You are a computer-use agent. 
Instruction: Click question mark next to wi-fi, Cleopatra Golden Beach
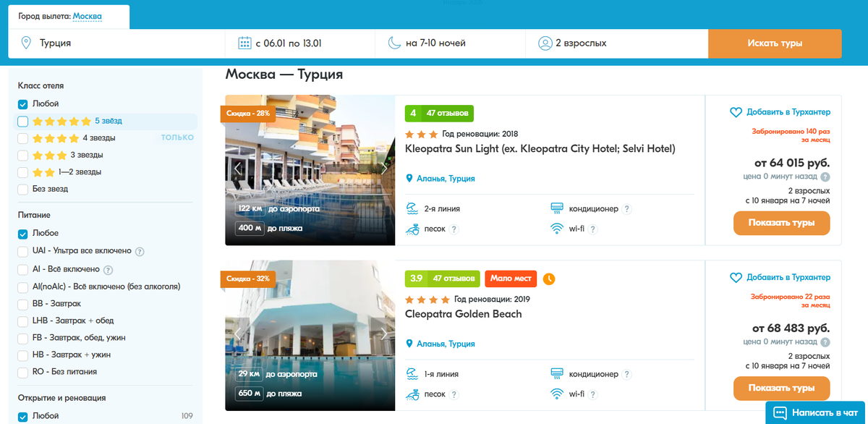(x=592, y=394)
